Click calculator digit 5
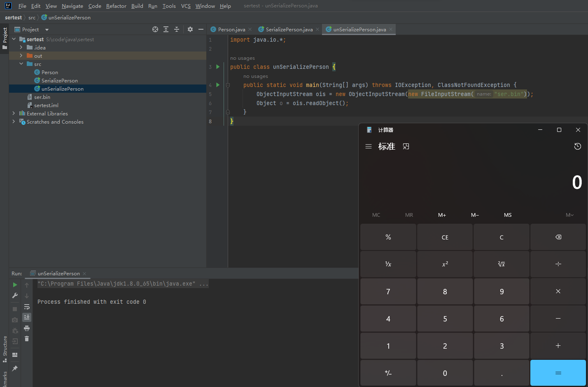Screen dimensions: 588x387 point(445,319)
